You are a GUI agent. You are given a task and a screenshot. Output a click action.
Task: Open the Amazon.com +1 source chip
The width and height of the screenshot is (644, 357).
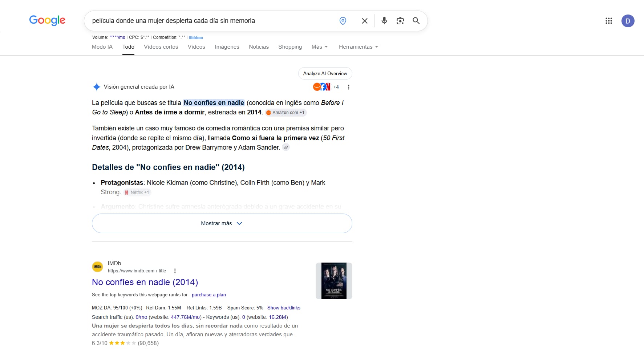[x=286, y=113]
